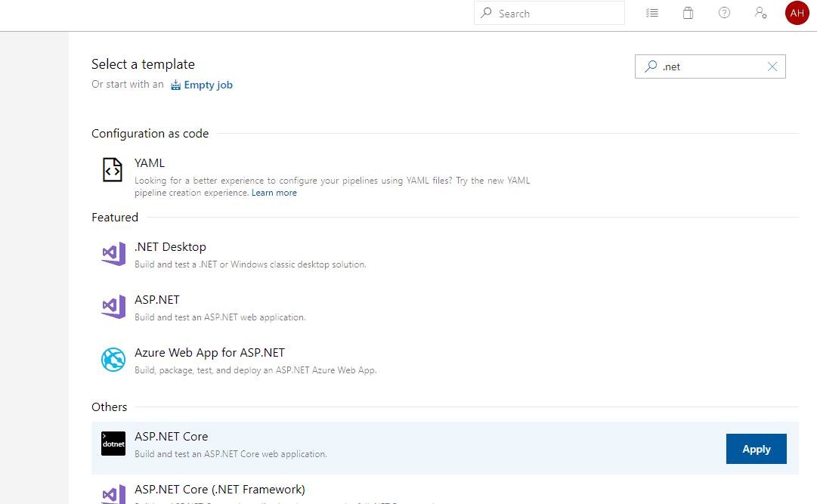The image size is (817, 504).
Task: Select the ASP.NET template title
Action: (x=157, y=300)
